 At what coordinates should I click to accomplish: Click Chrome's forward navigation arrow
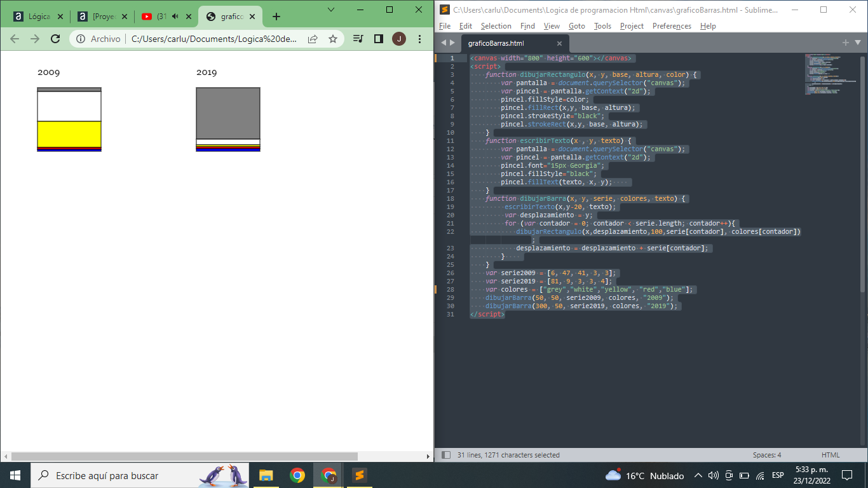[35, 39]
